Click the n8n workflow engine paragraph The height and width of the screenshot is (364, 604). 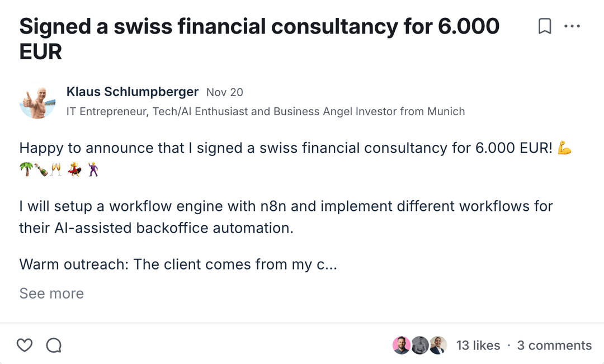tap(286, 217)
